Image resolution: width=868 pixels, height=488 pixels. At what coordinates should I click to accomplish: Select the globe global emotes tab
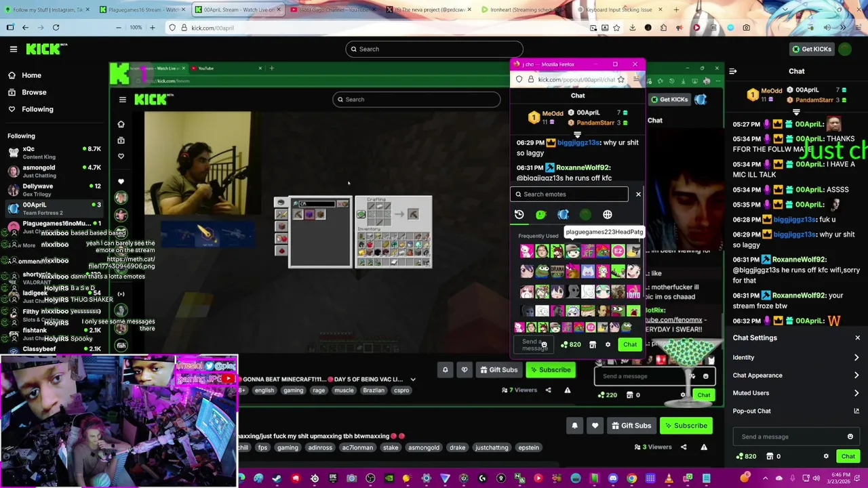pos(608,215)
